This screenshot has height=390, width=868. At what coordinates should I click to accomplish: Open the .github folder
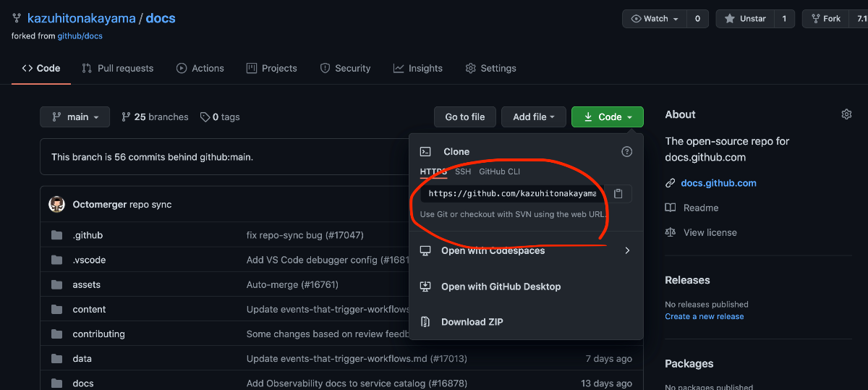(x=88, y=235)
